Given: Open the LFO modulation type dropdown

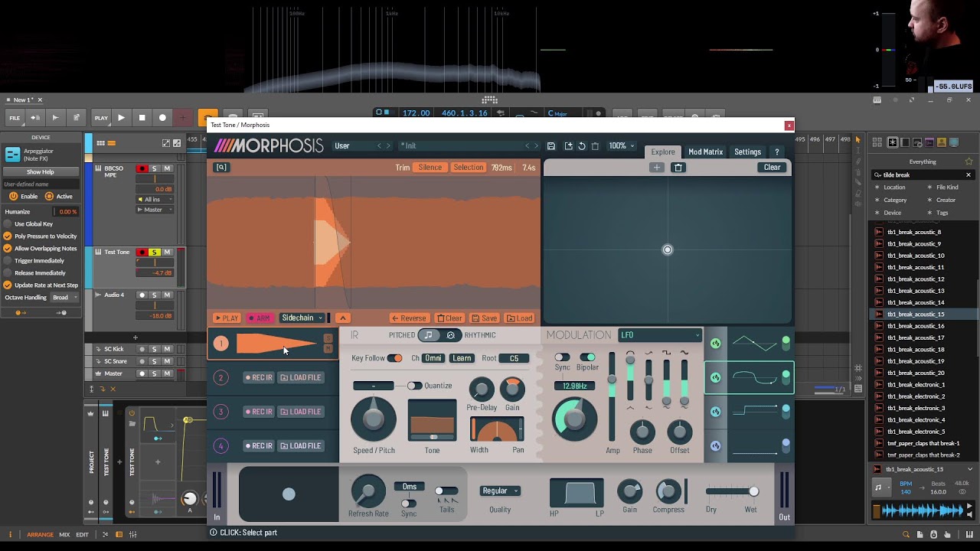Looking at the screenshot, I should pos(660,335).
